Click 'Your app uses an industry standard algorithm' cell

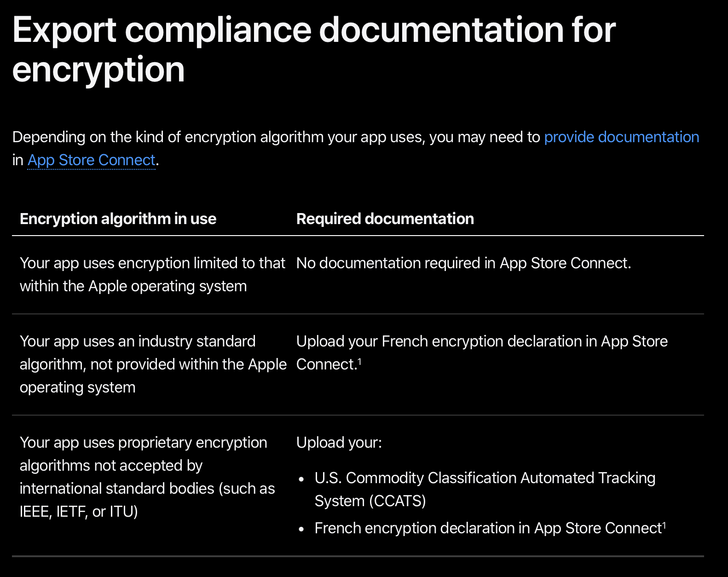153,364
